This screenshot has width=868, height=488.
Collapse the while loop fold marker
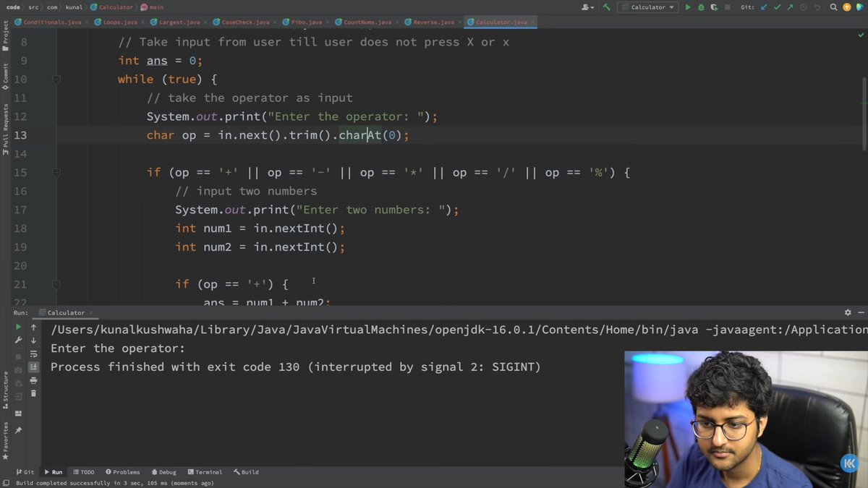tap(56, 80)
